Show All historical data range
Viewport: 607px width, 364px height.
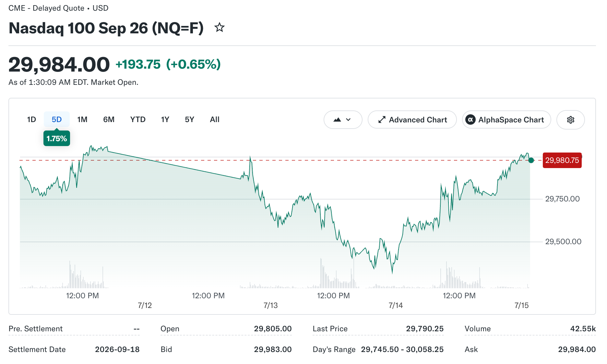pos(215,119)
